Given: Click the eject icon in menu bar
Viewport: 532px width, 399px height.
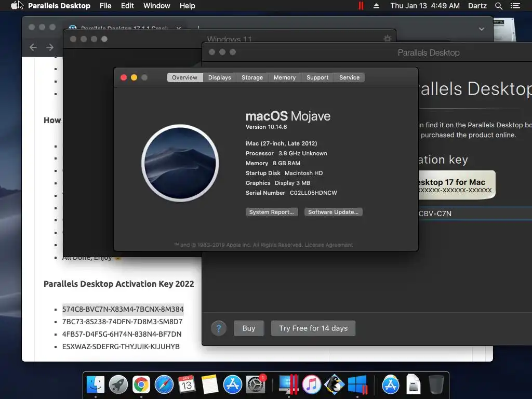Looking at the screenshot, I should click(376, 6).
